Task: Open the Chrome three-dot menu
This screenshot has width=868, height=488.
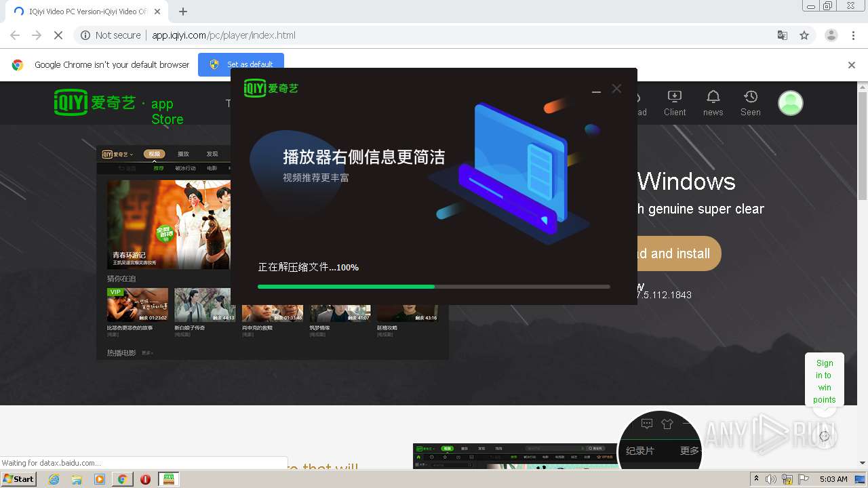Action: pos(853,35)
